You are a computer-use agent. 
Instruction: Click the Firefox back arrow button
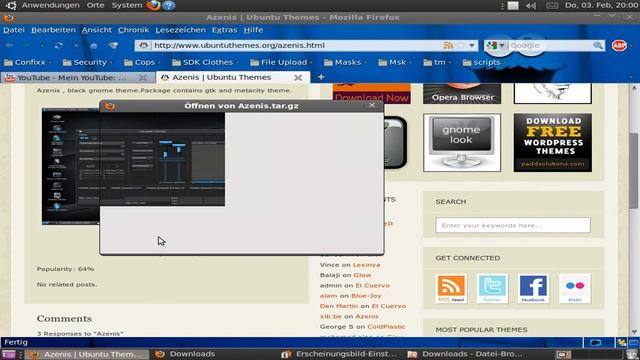(9, 45)
